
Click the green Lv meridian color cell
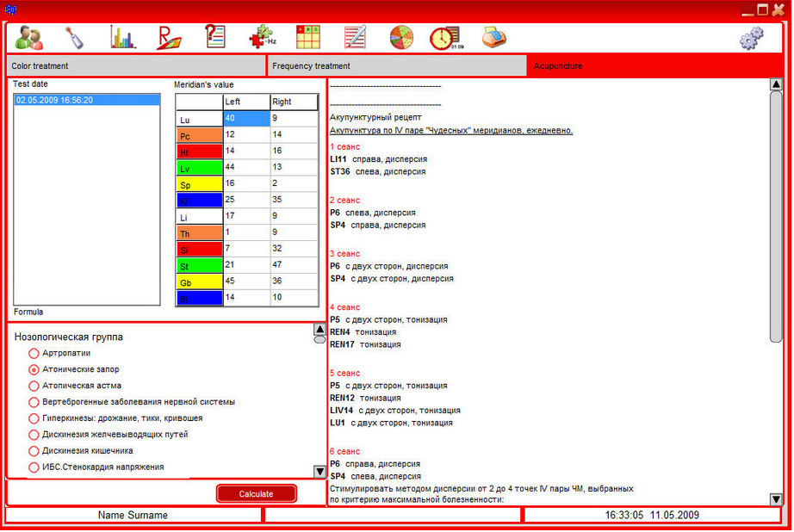pyautogui.click(x=199, y=168)
